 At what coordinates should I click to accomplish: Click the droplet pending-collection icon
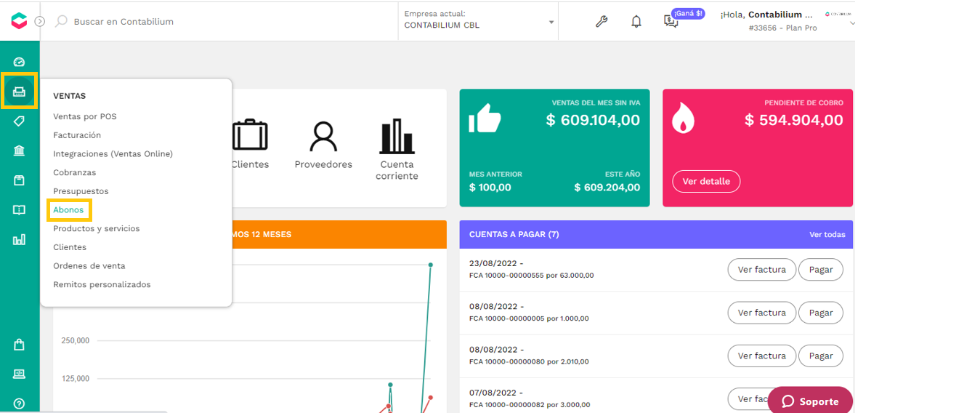pyautogui.click(x=683, y=117)
